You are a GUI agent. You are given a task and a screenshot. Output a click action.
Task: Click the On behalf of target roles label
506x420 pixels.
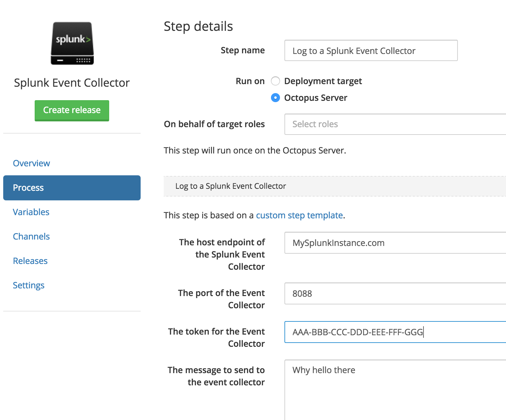214,124
